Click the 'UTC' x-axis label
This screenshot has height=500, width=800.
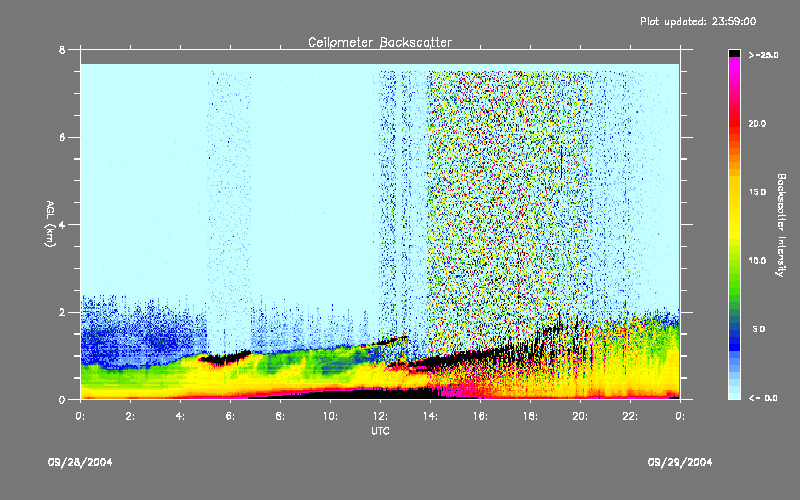pyautogui.click(x=380, y=431)
